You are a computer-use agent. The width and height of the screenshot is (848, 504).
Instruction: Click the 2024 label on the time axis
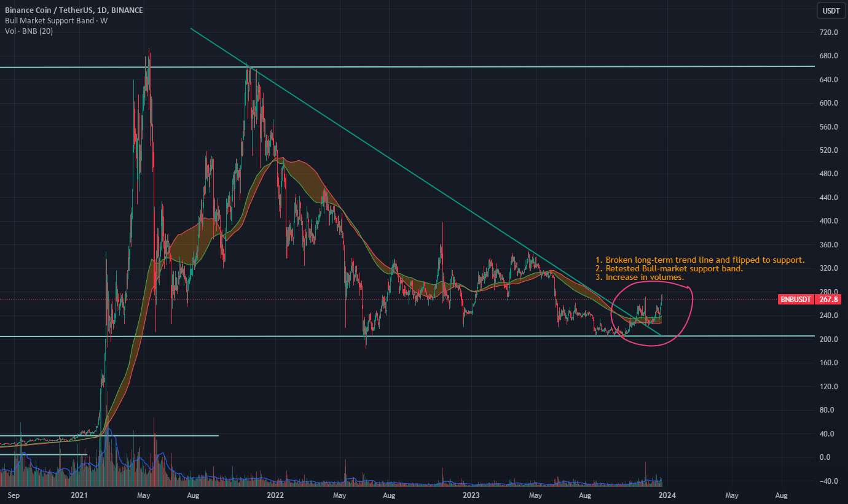click(667, 494)
